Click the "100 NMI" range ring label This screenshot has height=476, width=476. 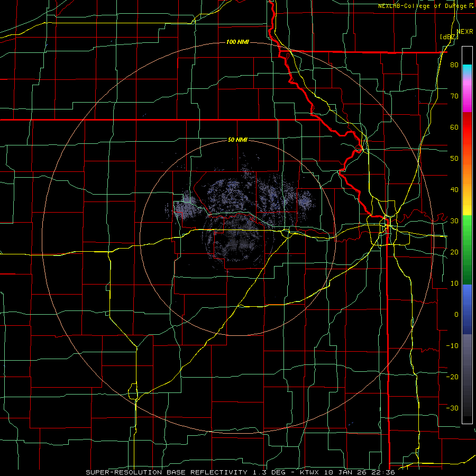[x=237, y=42]
